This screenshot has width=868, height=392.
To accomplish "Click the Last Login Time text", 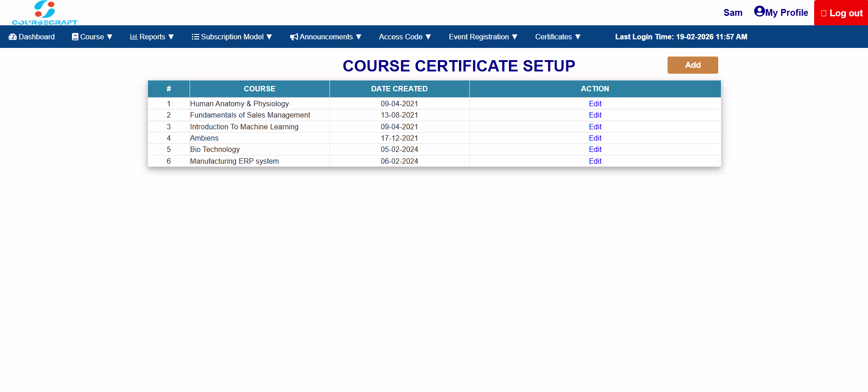I will 681,37.
